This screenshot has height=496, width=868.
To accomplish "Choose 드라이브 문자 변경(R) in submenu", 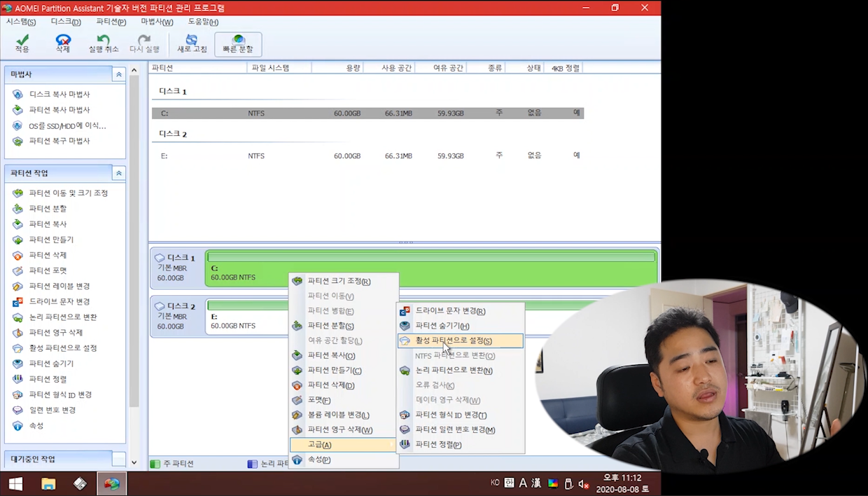I will tap(461, 311).
